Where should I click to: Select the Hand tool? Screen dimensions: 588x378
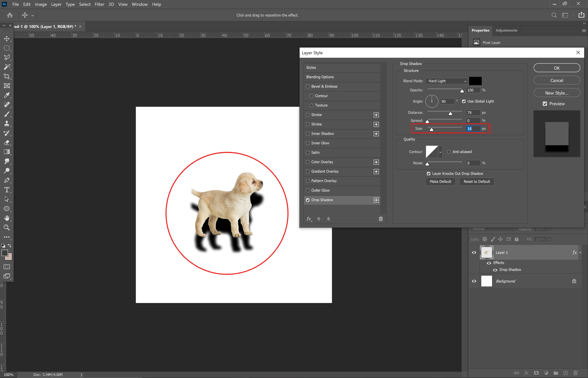tap(7, 218)
